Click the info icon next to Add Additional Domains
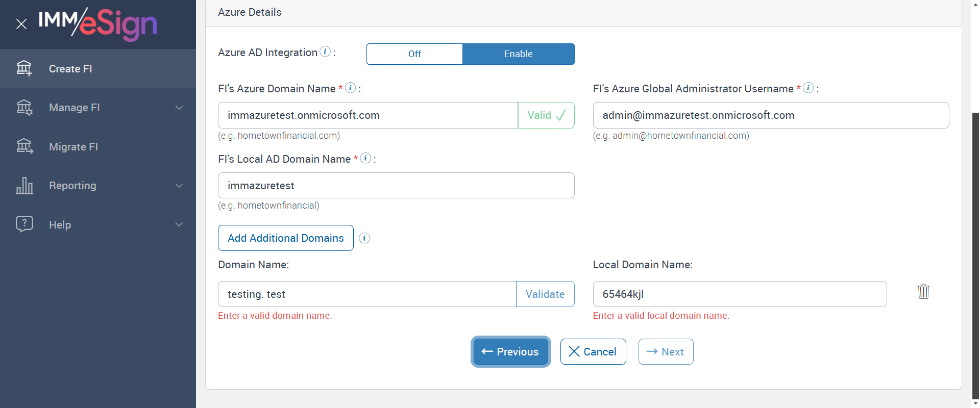 coord(364,238)
